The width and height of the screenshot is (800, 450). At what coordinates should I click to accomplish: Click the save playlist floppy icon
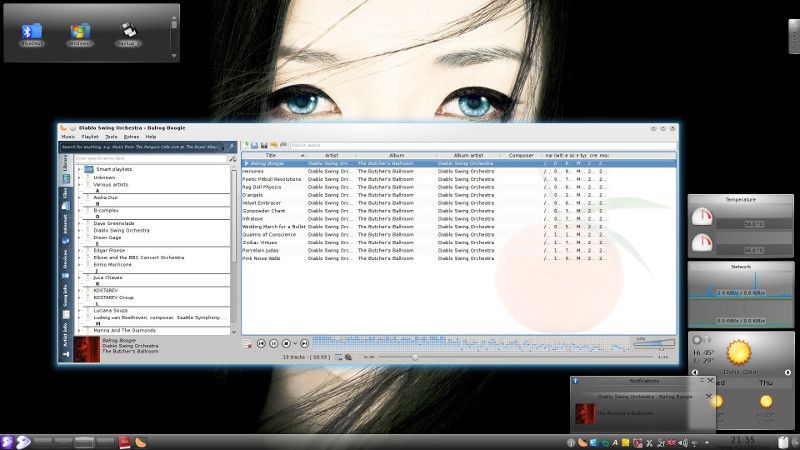coord(264,145)
